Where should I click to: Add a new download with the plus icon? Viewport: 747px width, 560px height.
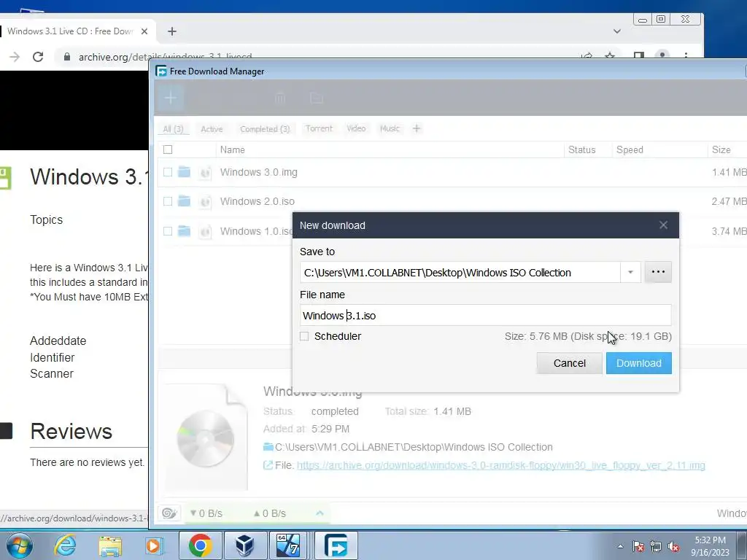[170, 98]
